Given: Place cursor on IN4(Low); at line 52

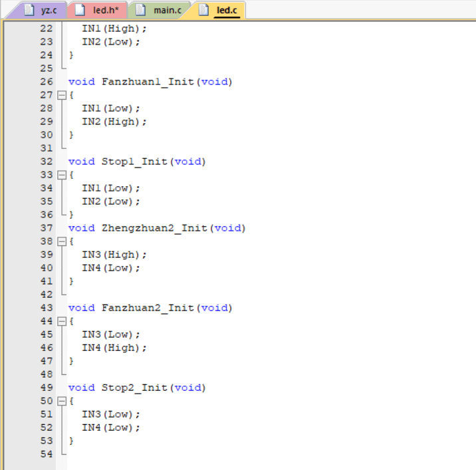Looking at the screenshot, I should tap(111, 428).
